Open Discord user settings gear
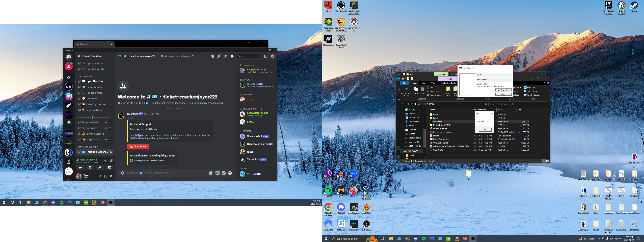Viewport: 644px width, 242px height. (111, 176)
